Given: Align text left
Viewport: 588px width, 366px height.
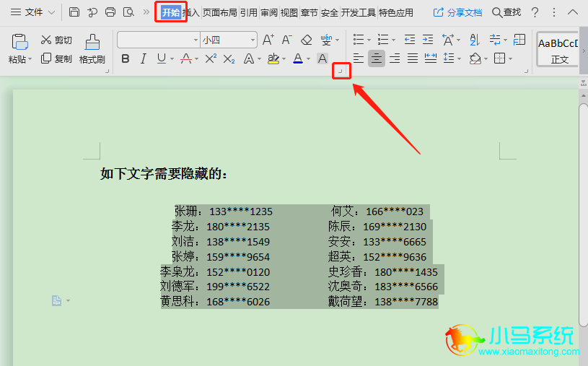Looking at the screenshot, I should pos(359,58).
